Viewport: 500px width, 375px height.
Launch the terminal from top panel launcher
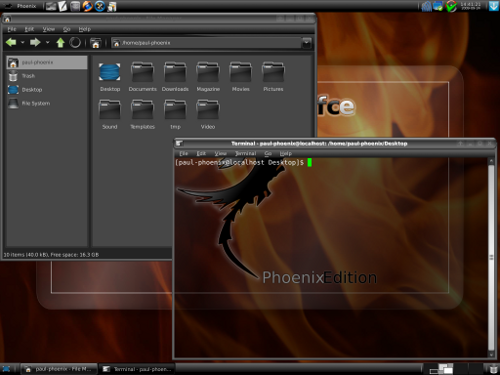51,6
